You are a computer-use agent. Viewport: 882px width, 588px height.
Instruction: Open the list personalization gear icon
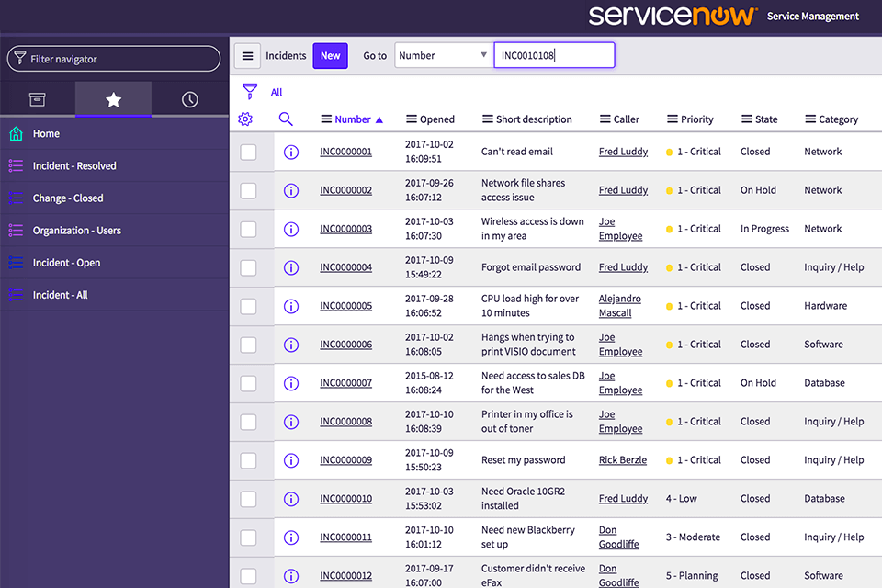pos(244,119)
